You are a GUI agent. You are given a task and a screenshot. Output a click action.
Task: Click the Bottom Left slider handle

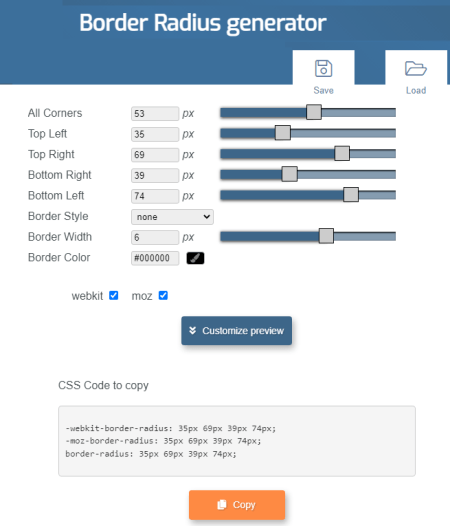pyautogui.click(x=351, y=195)
